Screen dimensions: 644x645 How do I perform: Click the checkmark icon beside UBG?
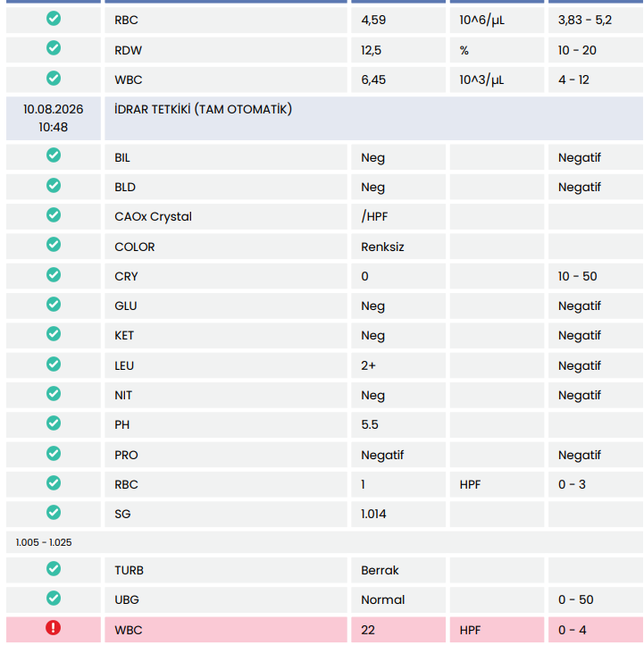coord(54,599)
